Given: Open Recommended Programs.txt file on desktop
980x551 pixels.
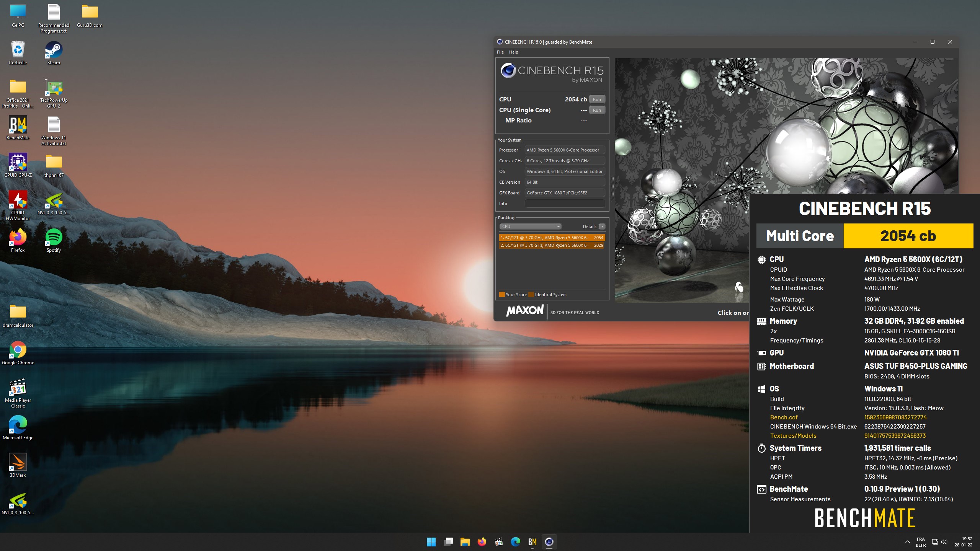Looking at the screenshot, I should (54, 18).
